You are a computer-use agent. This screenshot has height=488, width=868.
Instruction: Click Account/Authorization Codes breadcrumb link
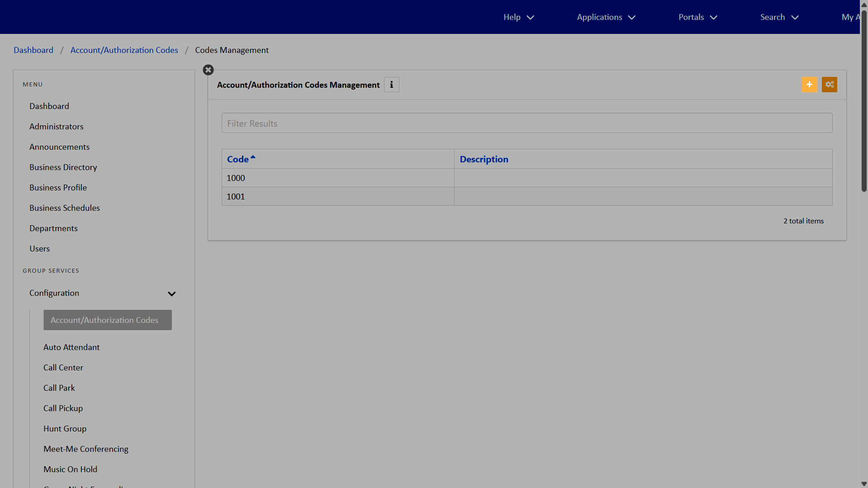(124, 50)
